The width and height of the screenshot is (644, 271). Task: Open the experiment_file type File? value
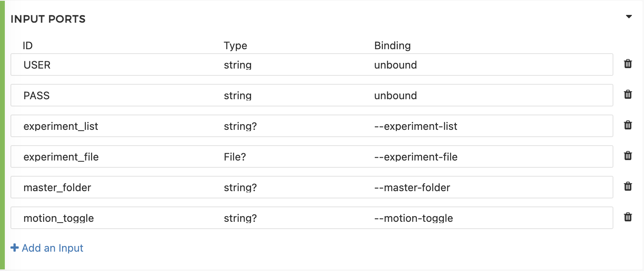(235, 157)
